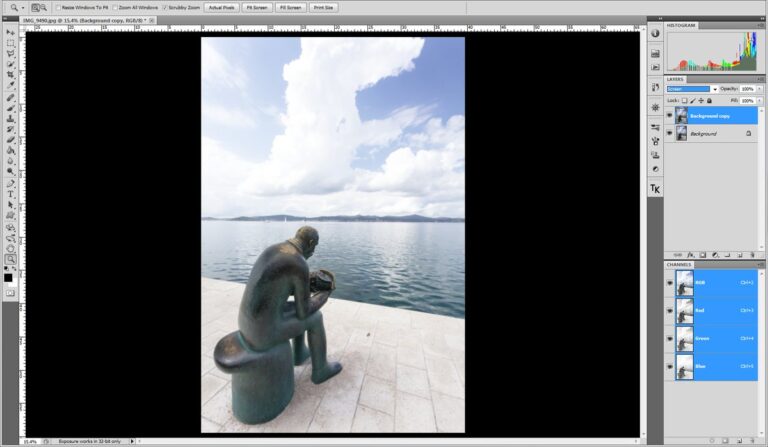Open the TK actions panel icon
The image size is (768, 447).
(x=655, y=189)
